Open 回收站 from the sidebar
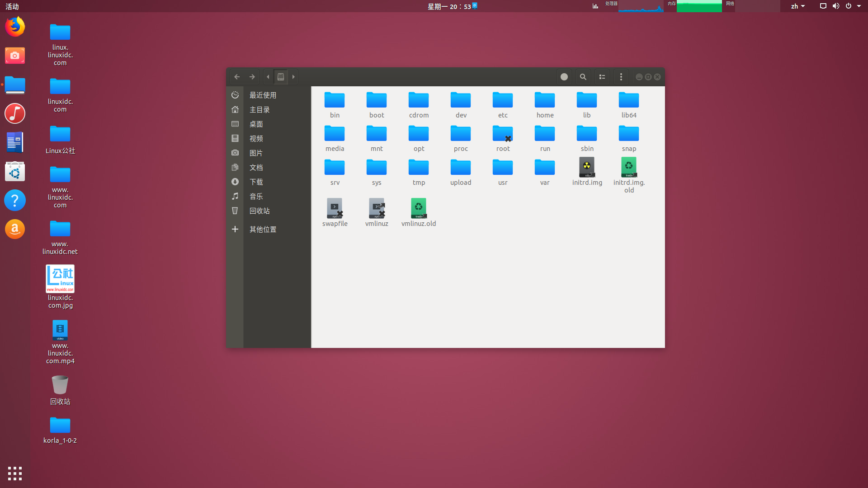Image resolution: width=868 pixels, height=488 pixels. tap(259, 211)
